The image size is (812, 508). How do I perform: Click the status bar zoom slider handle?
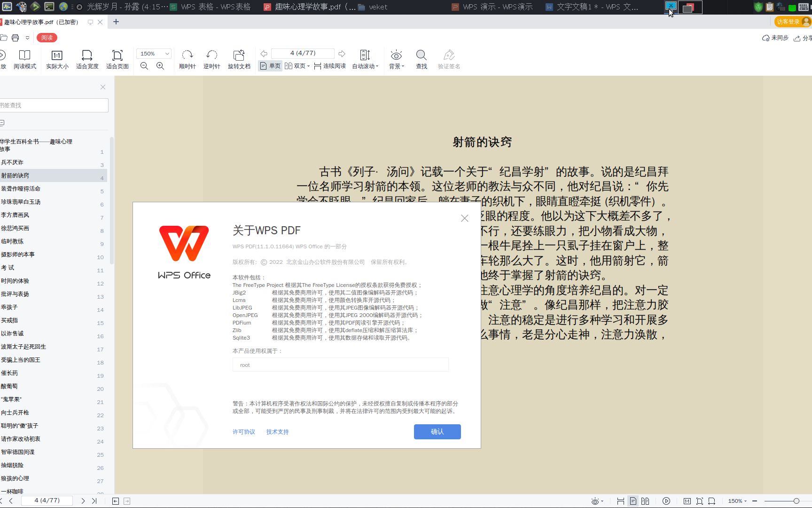pyautogui.click(x=796, y=501)
